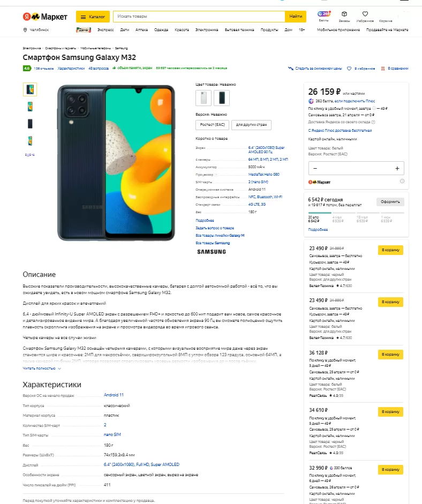Open the Корзина cart icon
This screenshot has height=504, width=422.
[x=386, y=14]
